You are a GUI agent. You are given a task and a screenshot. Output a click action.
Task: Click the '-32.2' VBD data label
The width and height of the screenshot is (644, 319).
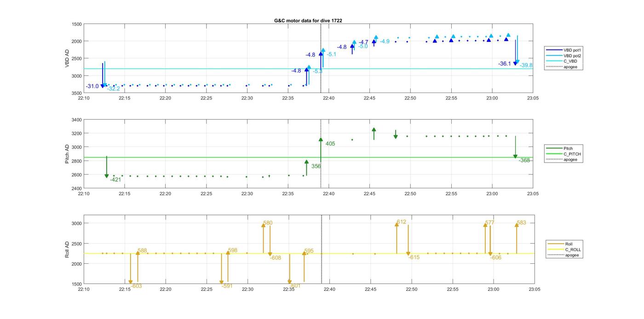coord(114,89)
